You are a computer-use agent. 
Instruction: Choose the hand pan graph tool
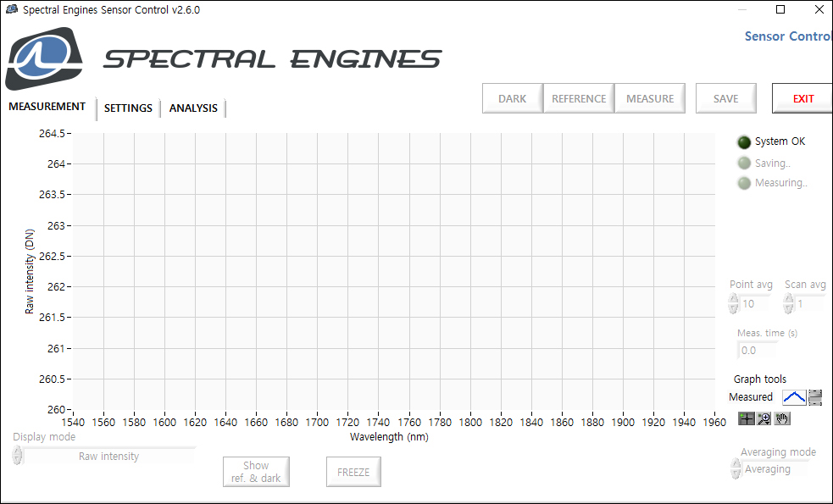tap(782, 418)
